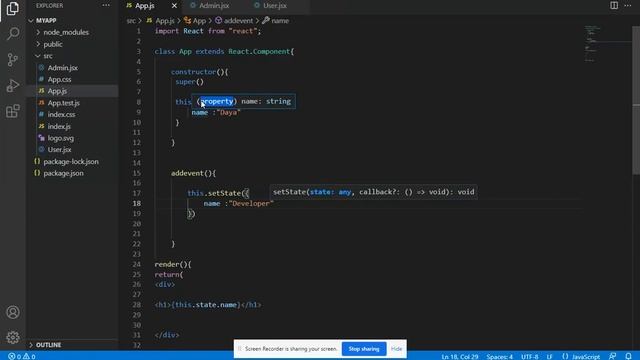Open index.css in the file tree
The width and height of the screenshot is (640, 360).
tap(61, 115)
